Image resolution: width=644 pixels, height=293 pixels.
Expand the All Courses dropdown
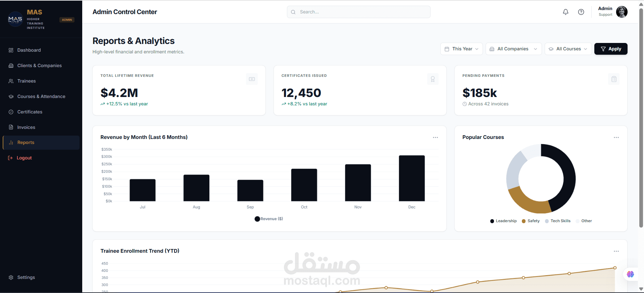568,49
